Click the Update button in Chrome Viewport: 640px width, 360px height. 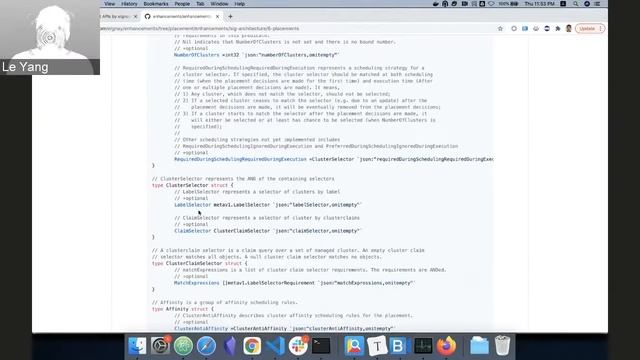[x=590, y=29]
